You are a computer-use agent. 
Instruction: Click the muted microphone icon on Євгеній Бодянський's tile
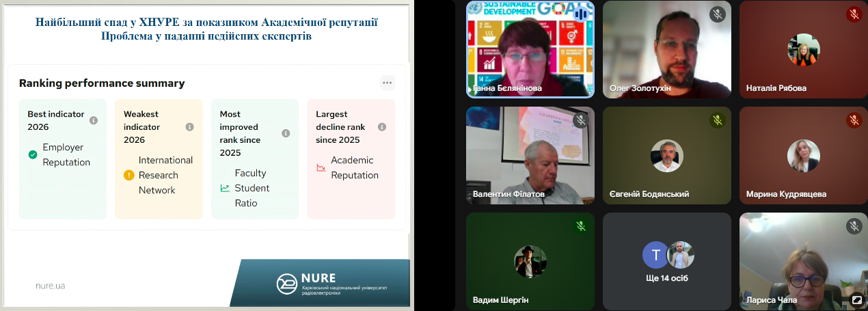[717, 120]
